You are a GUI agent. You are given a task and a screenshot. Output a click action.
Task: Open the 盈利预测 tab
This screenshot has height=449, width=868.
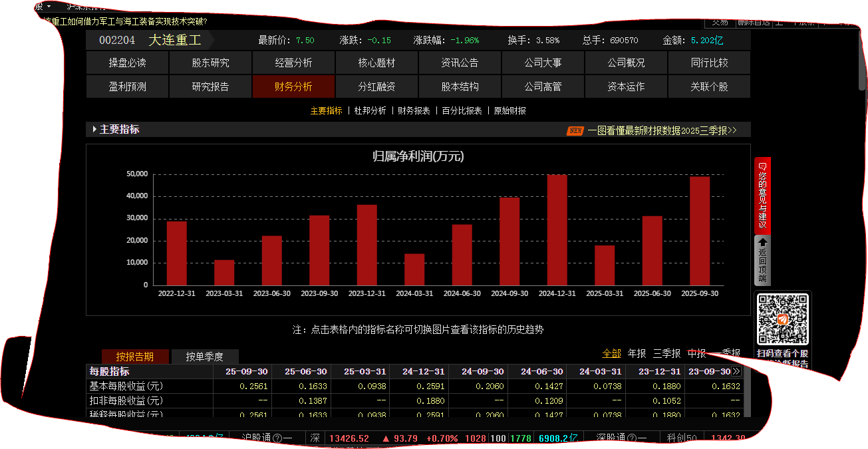click(127, 86)
